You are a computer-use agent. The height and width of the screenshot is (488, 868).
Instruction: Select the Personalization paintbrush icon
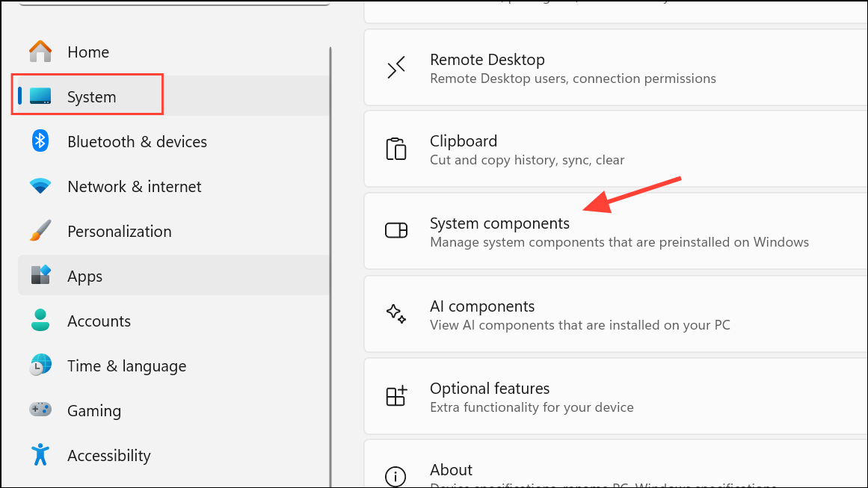(40, 230)
